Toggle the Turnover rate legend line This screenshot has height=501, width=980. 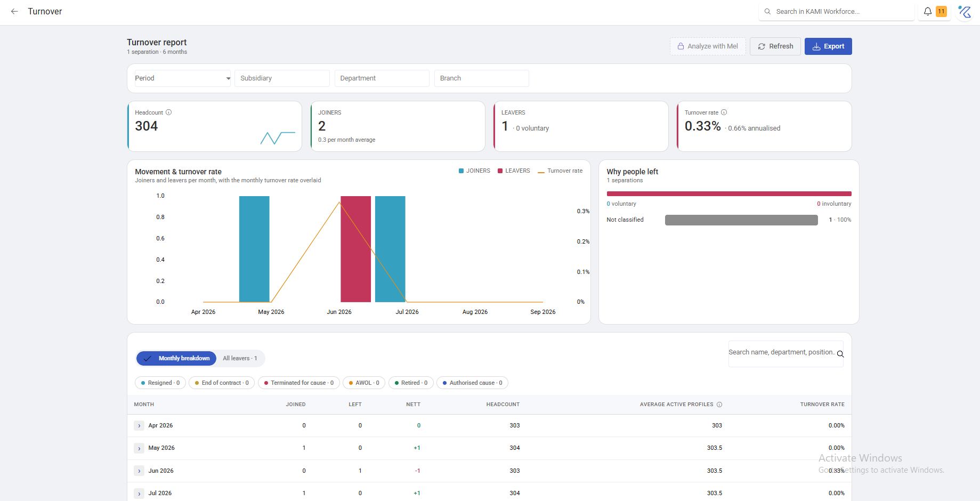coord(560,171)
